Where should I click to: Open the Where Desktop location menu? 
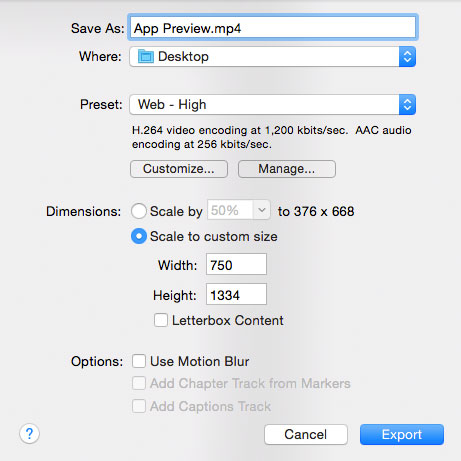[272, 57]
